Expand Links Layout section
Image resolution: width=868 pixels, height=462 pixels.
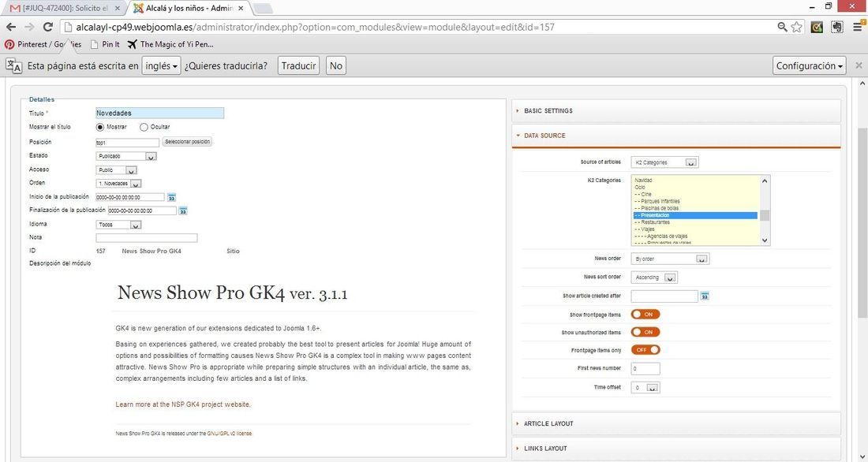click(x=676, y=448)
